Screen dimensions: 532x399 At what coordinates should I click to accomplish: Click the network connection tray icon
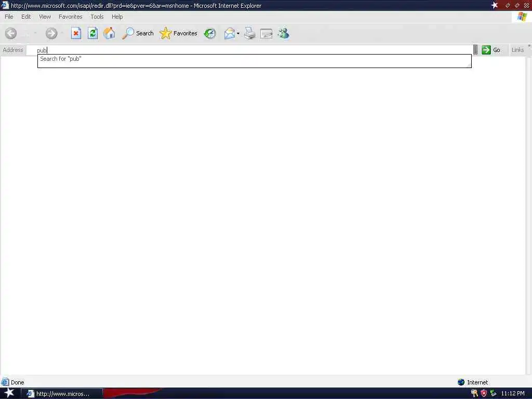(493, 393)
